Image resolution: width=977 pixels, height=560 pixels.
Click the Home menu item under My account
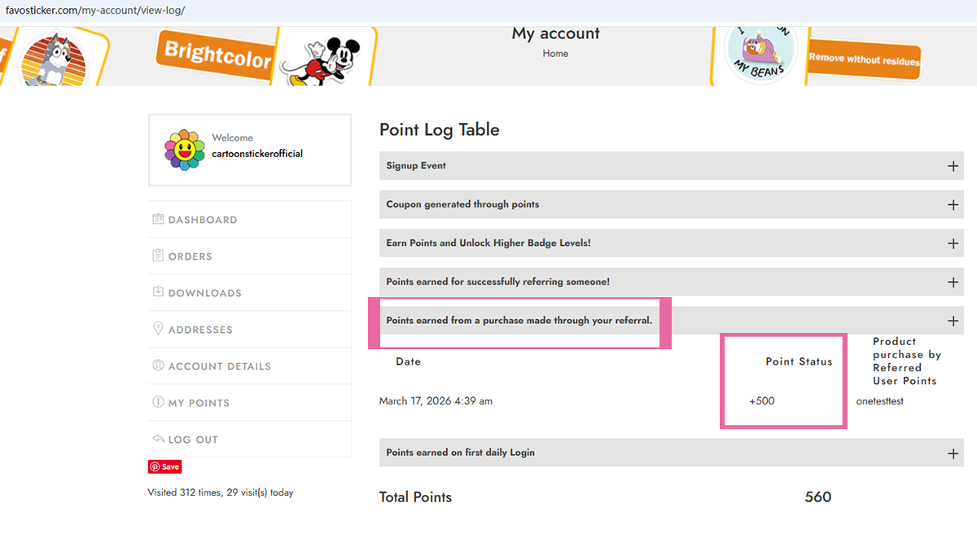point(555,53)
